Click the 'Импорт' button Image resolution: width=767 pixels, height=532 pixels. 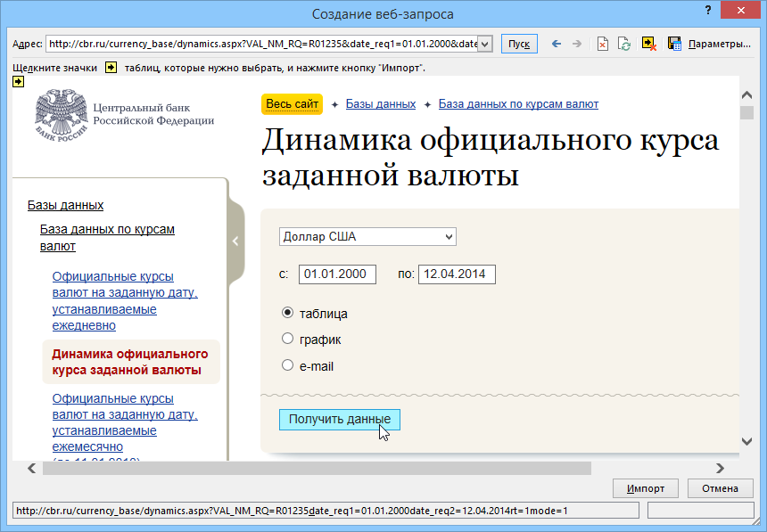tap(645, 488)
